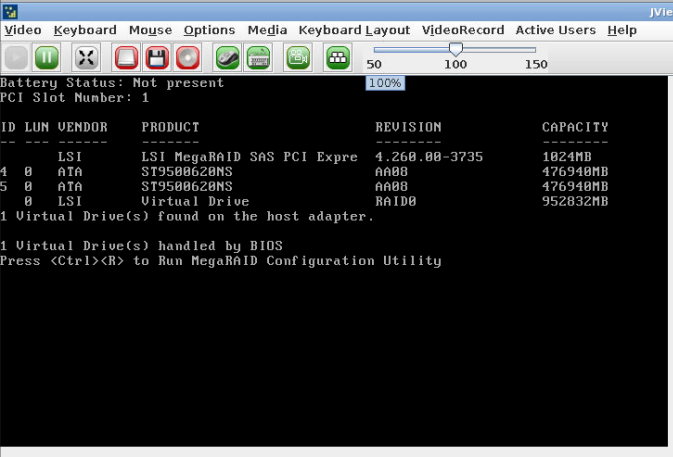This screenshot has width=673, height=457.
Task: Click the red hard disk media icon
Action: [x=126, y=57]
